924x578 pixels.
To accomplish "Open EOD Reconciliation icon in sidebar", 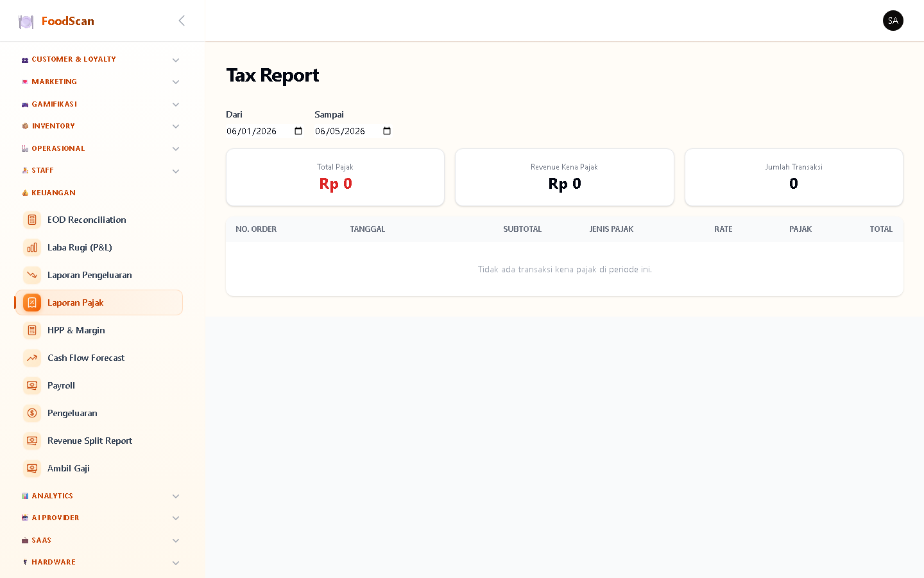I will [x=32, y=220].
